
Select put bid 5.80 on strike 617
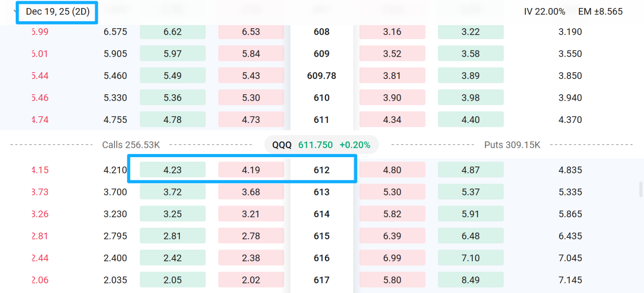click(392, 280)
